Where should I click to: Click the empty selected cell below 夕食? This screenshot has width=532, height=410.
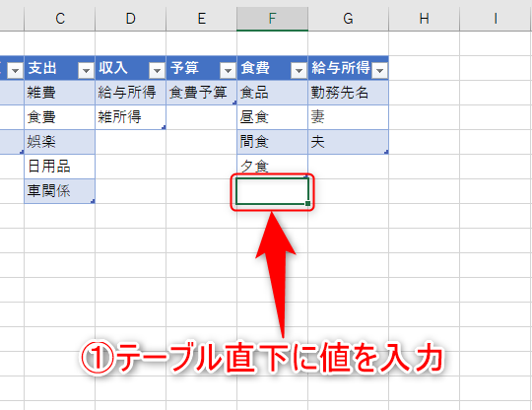[273, 191]
